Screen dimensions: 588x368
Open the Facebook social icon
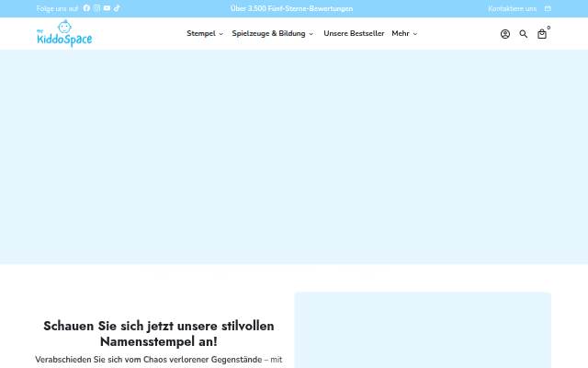click(x=86, y=8)
